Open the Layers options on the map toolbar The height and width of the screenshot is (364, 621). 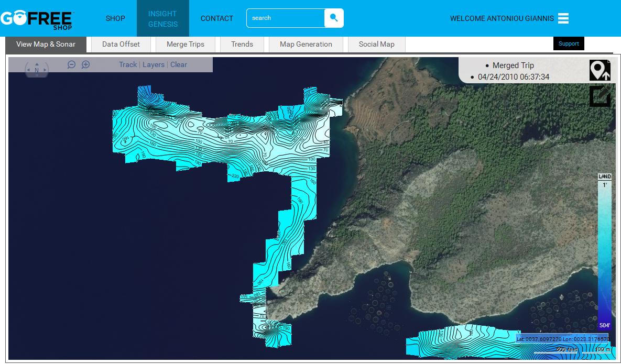click(x=154, y=64)
